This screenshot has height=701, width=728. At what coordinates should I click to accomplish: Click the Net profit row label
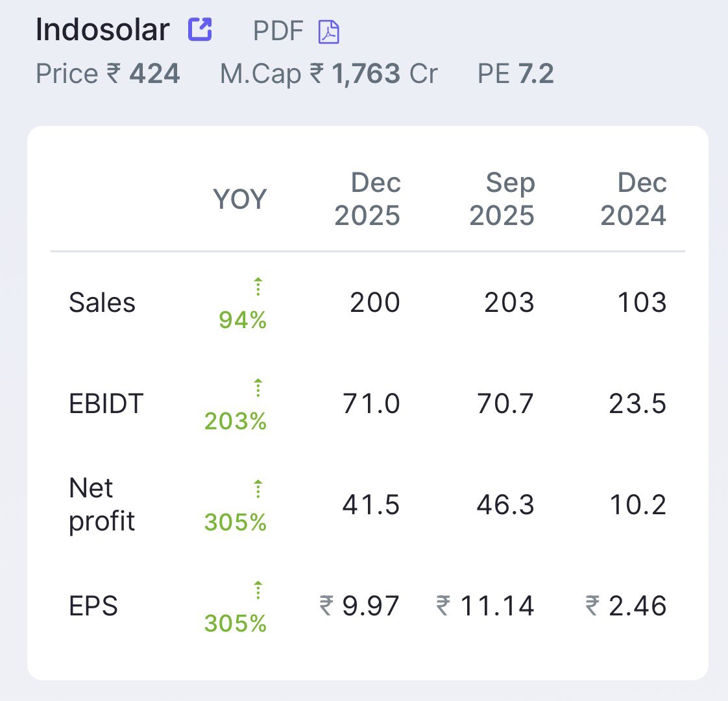coord(102,505)
